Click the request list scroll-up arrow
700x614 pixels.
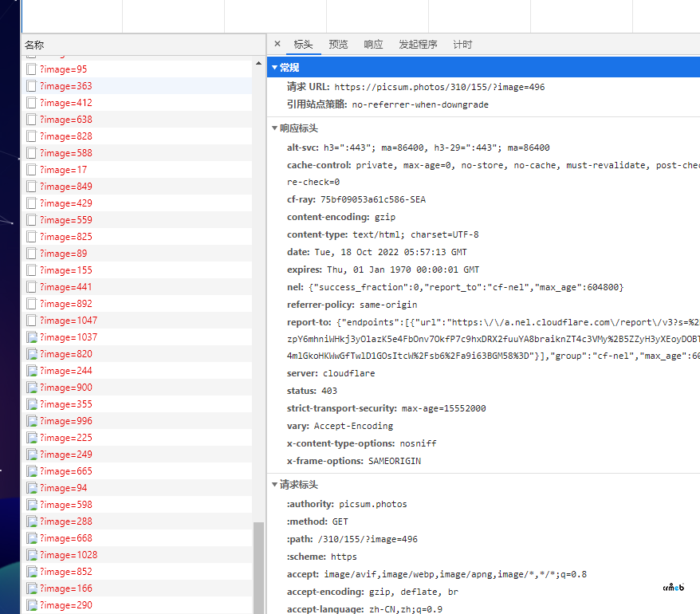click(x=258, y=63)
